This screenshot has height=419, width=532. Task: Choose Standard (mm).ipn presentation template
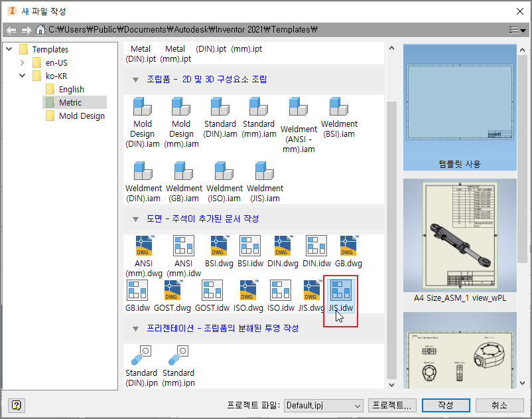click(178, 366)
